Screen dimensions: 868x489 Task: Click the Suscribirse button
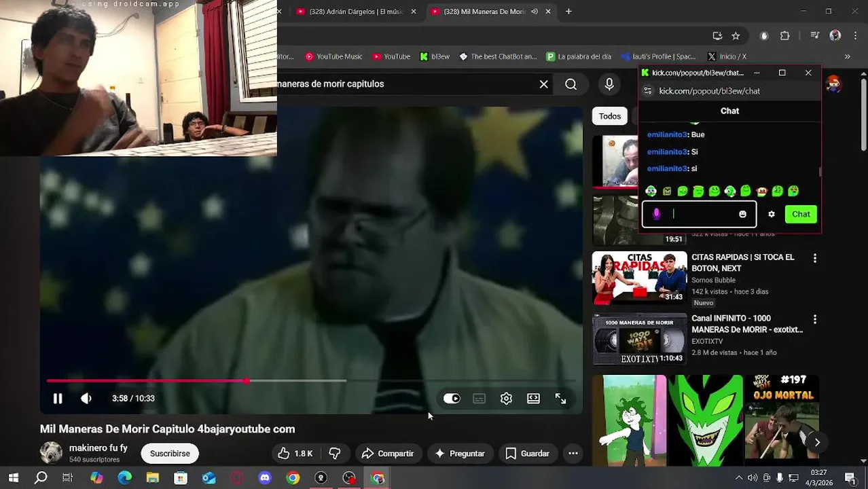[170, 454]
